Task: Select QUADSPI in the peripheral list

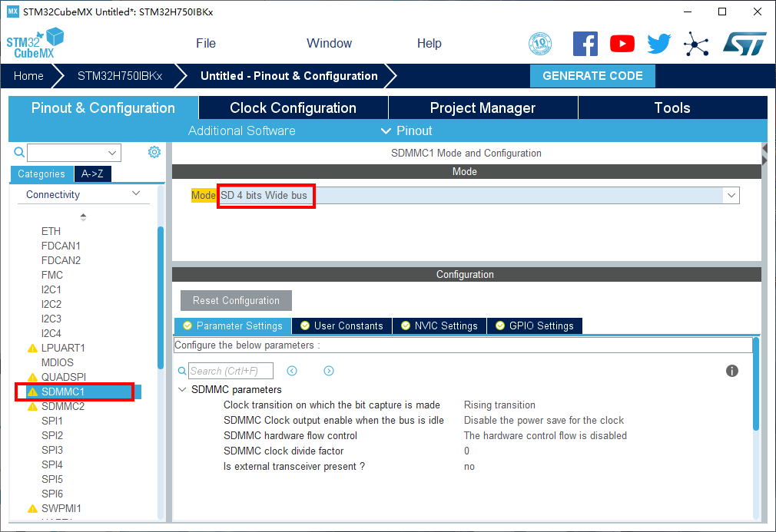Action: click(x=63, y=377)
